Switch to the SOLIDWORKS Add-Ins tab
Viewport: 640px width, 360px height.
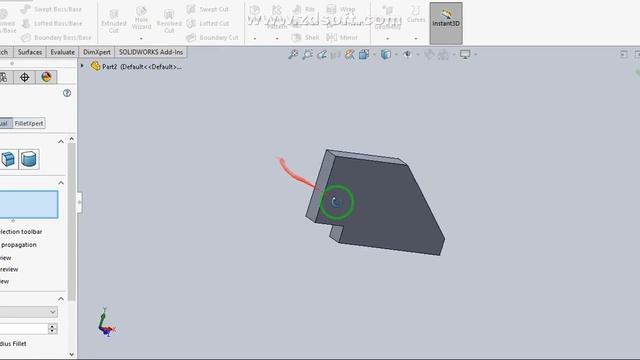click(151, 52)
